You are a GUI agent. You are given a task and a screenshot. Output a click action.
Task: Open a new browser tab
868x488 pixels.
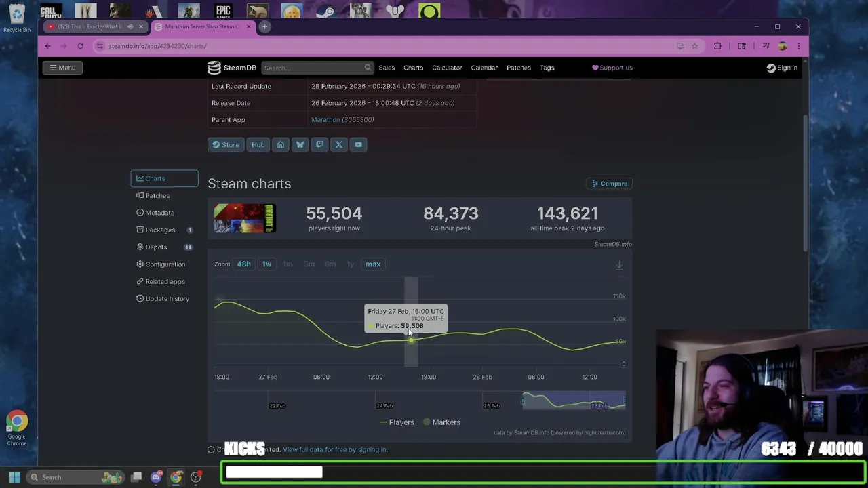click(265, 26)
